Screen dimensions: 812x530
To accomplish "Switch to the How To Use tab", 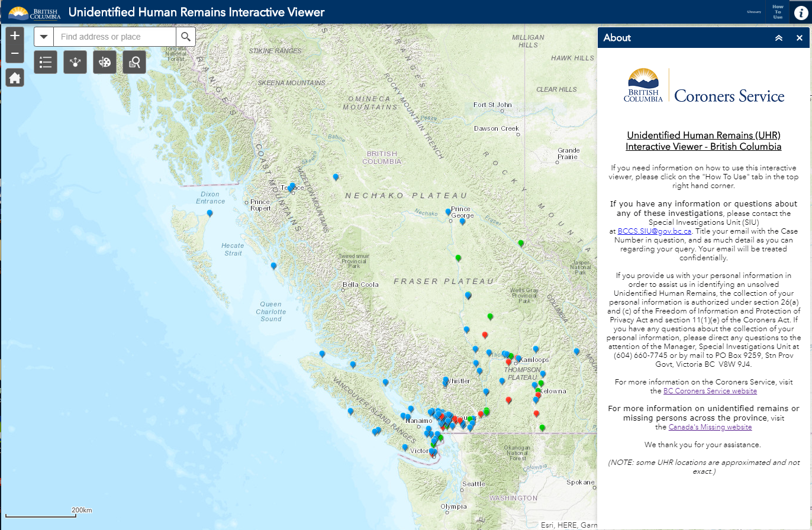I will point(777,12).
